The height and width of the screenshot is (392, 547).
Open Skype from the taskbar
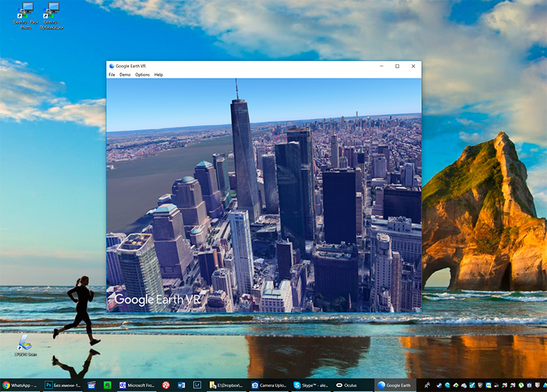pyautogui.click(x=311, y=385)
